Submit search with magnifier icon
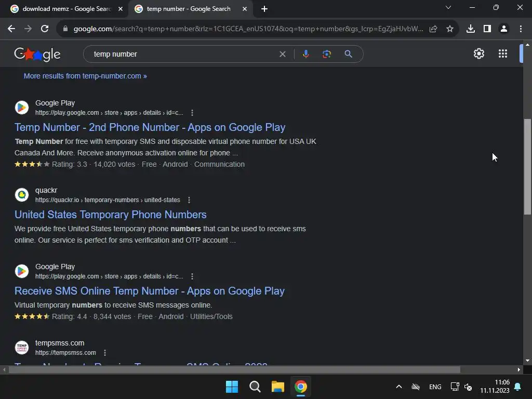The width and height of the screenshot is (532, 399). pyautogui.click(x=348, y=54)
